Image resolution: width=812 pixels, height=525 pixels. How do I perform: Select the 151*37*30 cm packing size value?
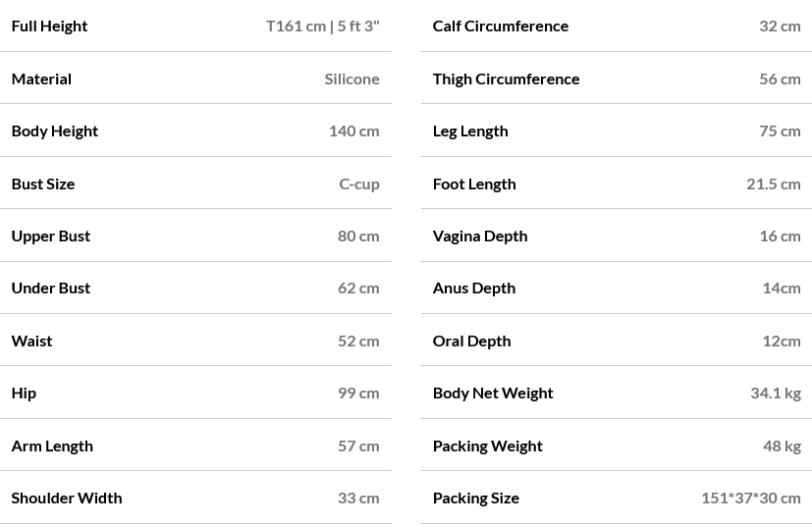click(x=751, y=498)
